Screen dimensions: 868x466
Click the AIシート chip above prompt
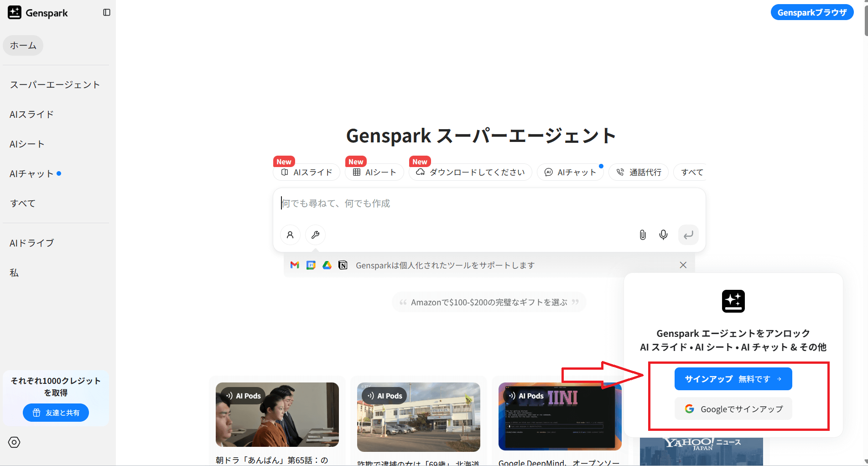click(374, 172)
